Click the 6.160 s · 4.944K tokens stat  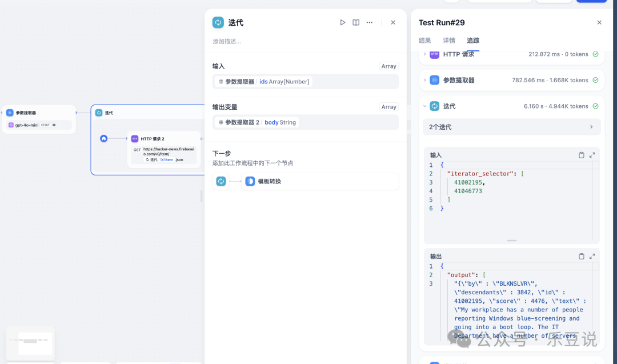(x=556, y=106)
